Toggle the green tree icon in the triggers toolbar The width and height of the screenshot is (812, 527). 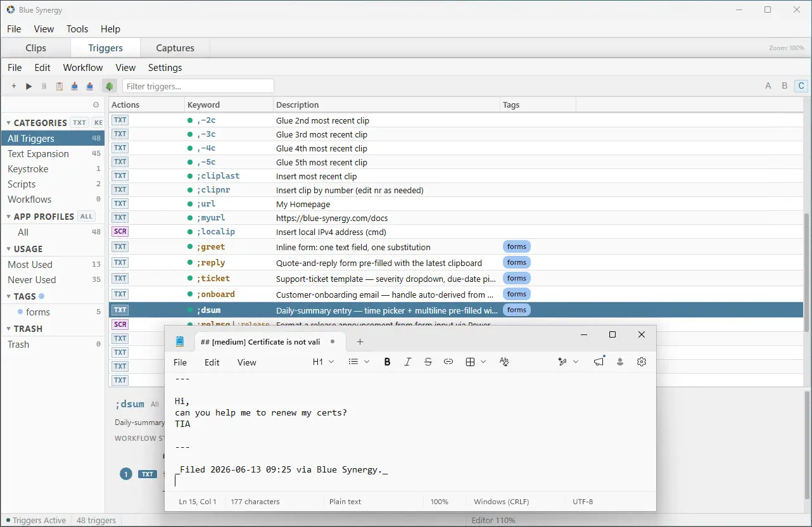tap(110, 86)
